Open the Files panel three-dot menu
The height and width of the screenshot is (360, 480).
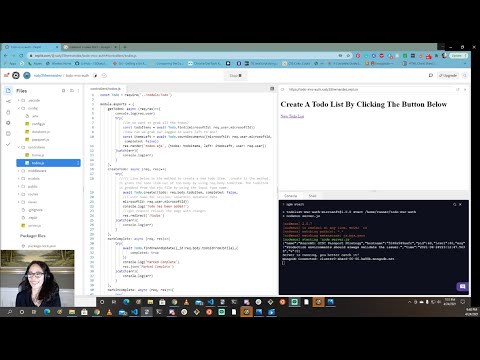click(x=78, y=91)
